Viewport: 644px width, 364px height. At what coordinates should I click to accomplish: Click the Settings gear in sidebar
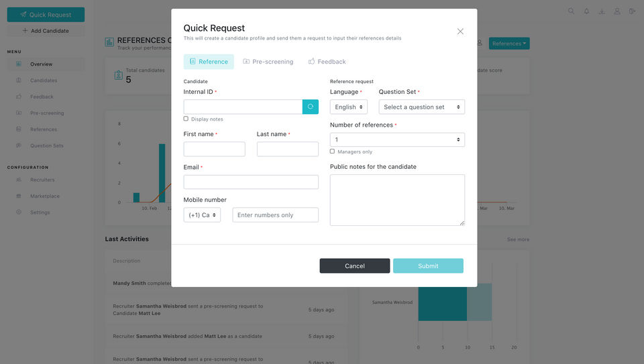point(19,212)
